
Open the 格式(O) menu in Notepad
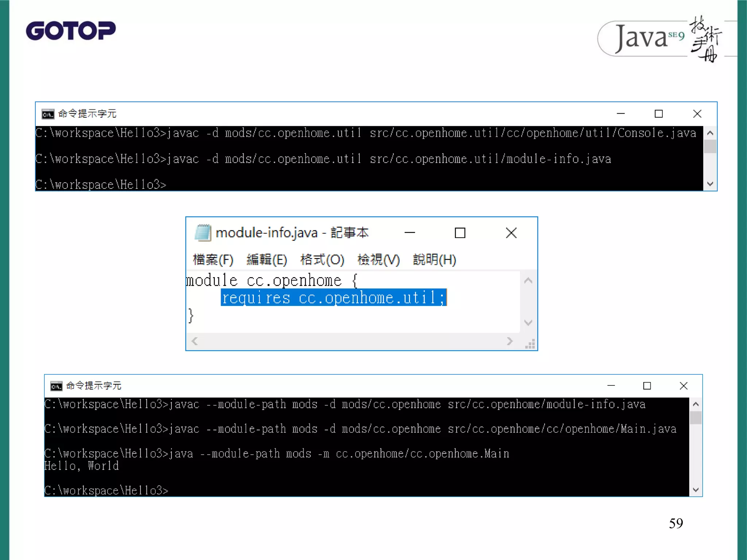pos(322,260)
